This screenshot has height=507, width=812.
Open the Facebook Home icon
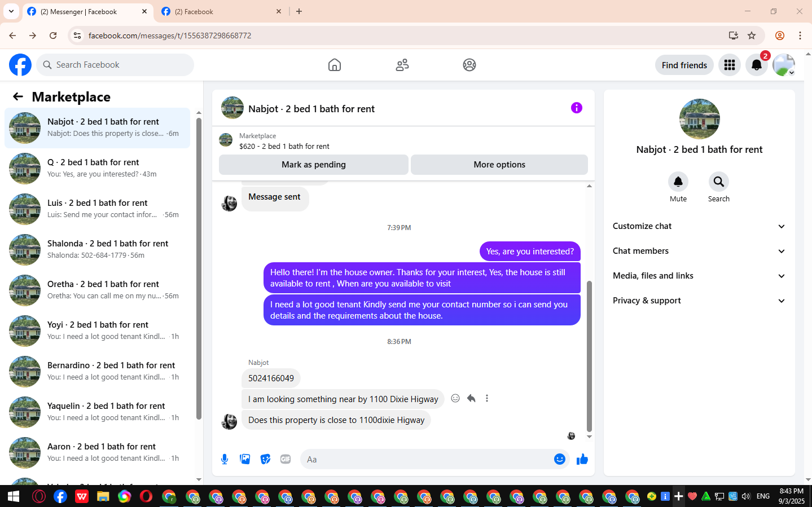tap(335, 65)
